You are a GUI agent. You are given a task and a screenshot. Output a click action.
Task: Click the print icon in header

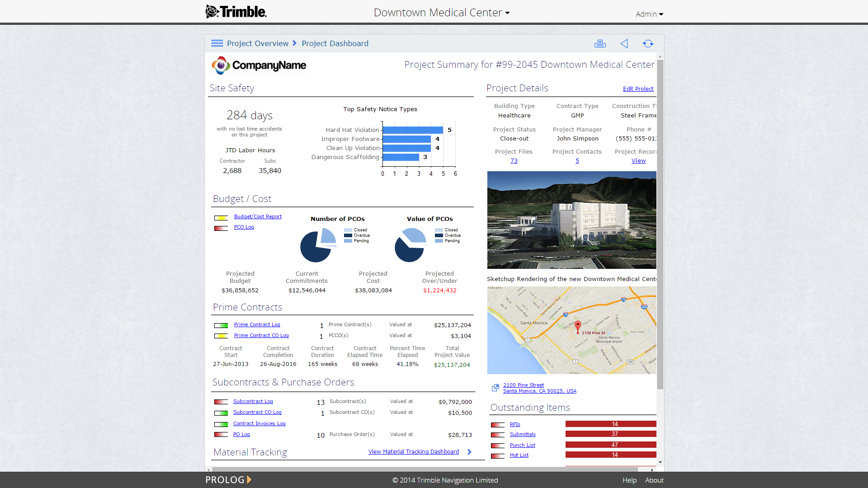coord(600,43)
